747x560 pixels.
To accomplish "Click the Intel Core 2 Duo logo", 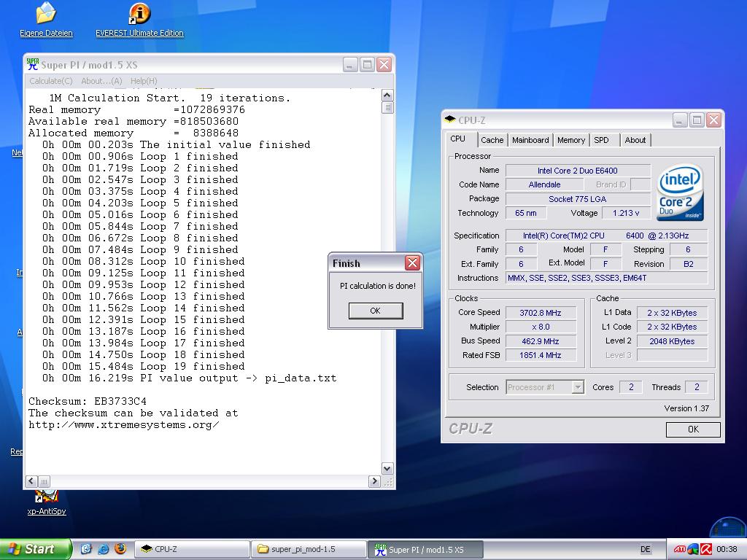I will (680, 192).
